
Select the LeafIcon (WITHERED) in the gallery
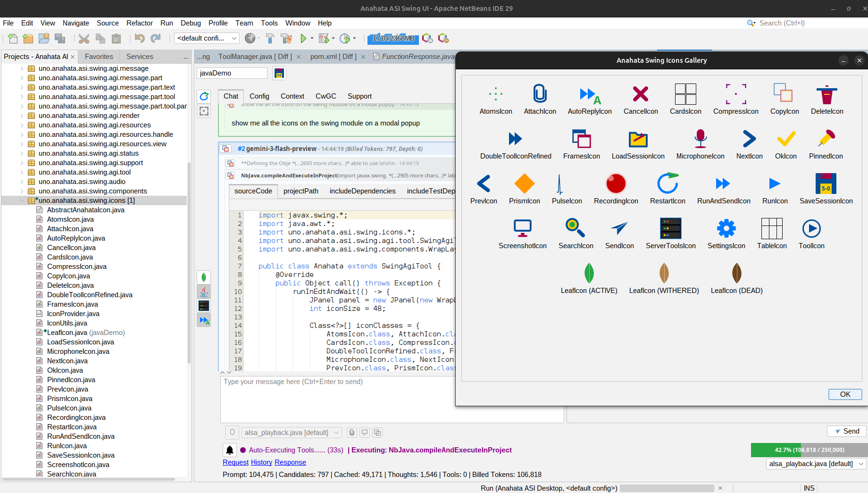pyautogui.click(x=664, y=274)
